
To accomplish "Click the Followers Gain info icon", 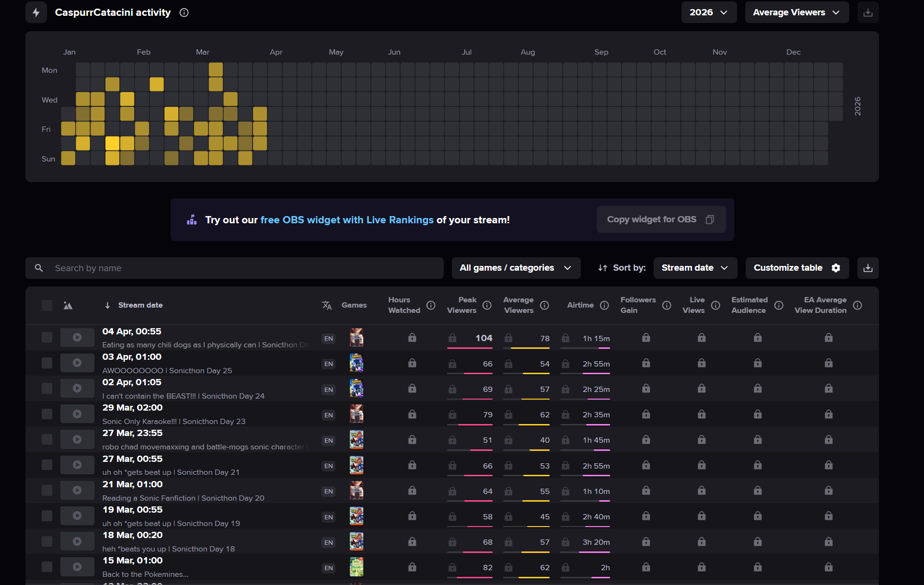I will tap(667, 305).
